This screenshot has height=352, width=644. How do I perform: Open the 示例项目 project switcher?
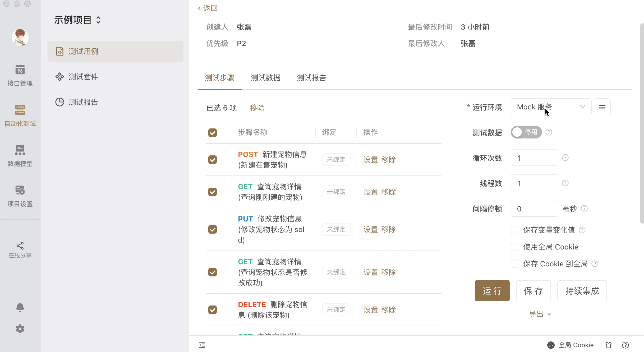(x=77, y=20)
